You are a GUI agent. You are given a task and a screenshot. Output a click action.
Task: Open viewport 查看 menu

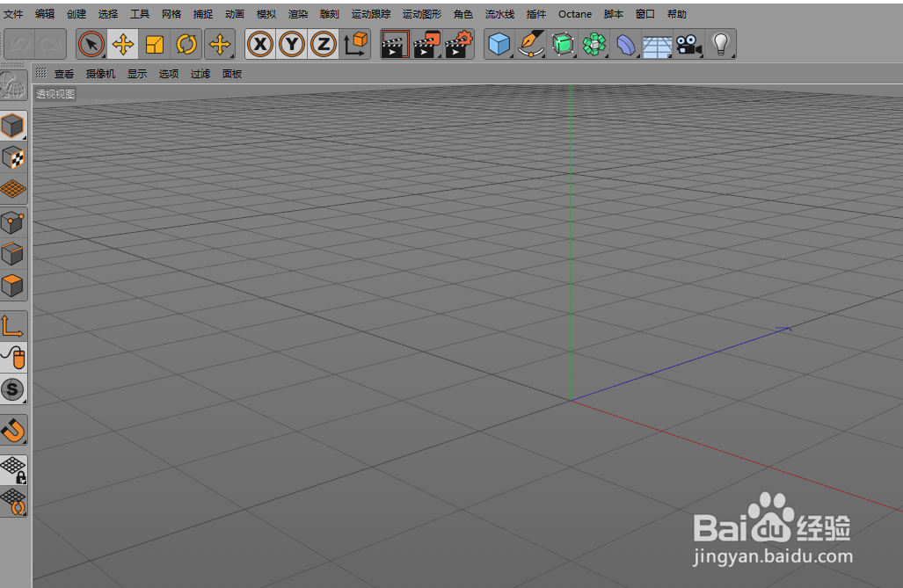(x=64, y=74)
